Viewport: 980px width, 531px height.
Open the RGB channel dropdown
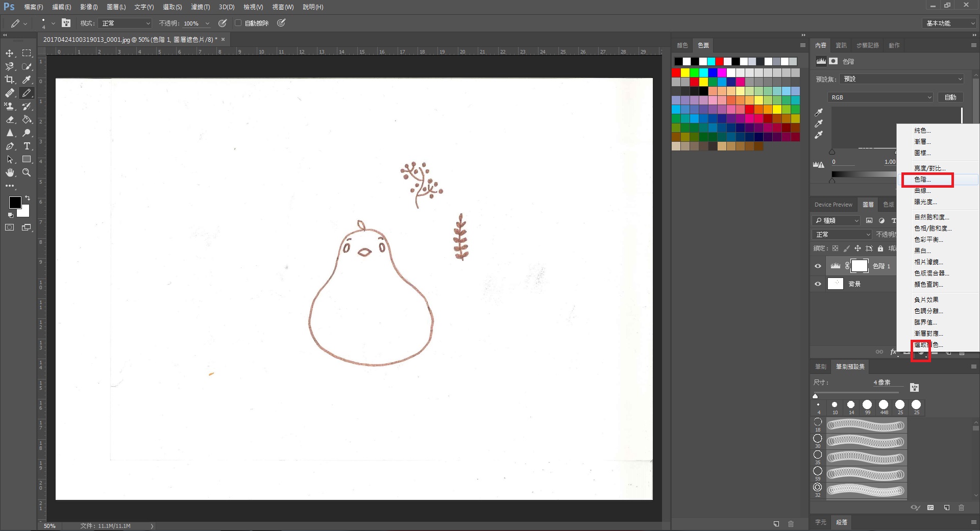click(880, 97)
